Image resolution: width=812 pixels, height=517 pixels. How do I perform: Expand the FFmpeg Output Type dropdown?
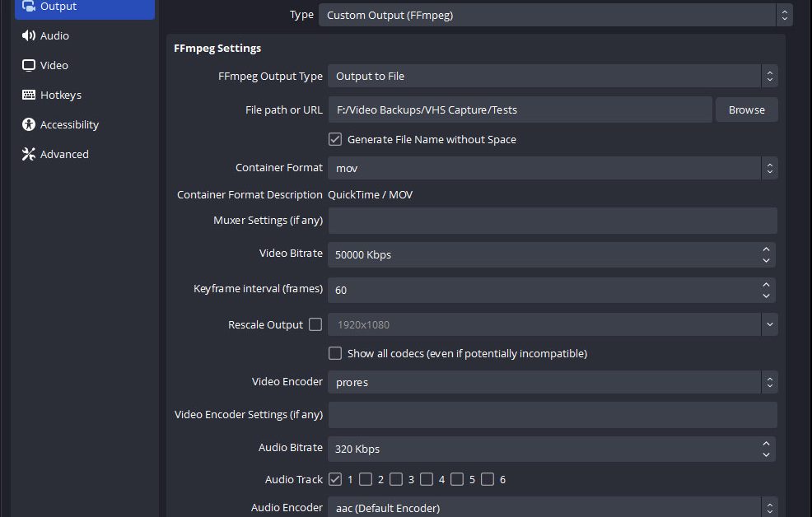(x=552, y=77)
